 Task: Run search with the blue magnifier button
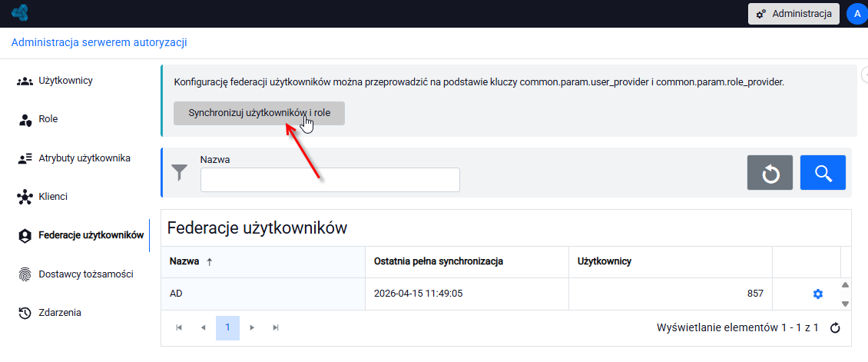[823, 173]
